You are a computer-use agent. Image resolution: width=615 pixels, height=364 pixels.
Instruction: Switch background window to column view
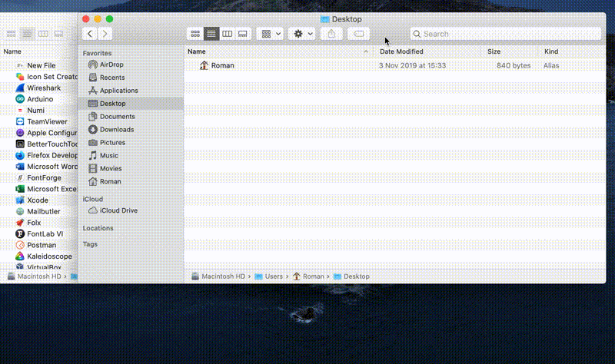point(43,34)
